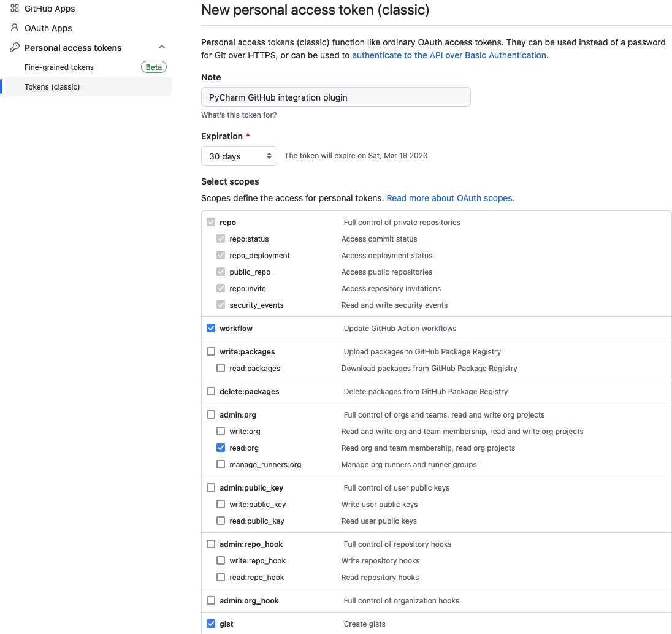Screen dimensions: 672x634
Task: Uncheck the read:org scope
Action: click(221, 448)
